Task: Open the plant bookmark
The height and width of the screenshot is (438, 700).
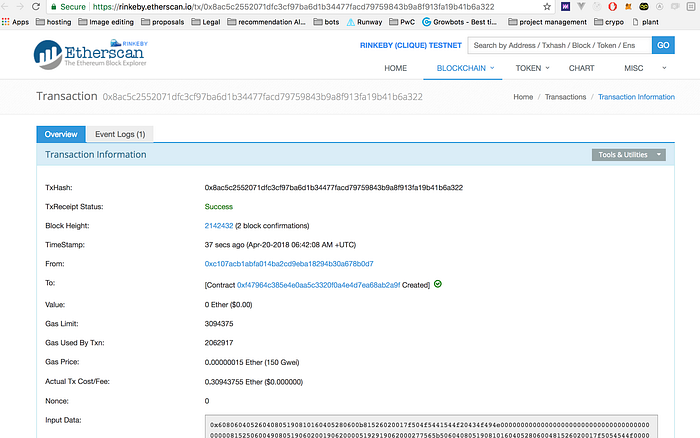Action: pyautogui.click(x=646, y=22)
